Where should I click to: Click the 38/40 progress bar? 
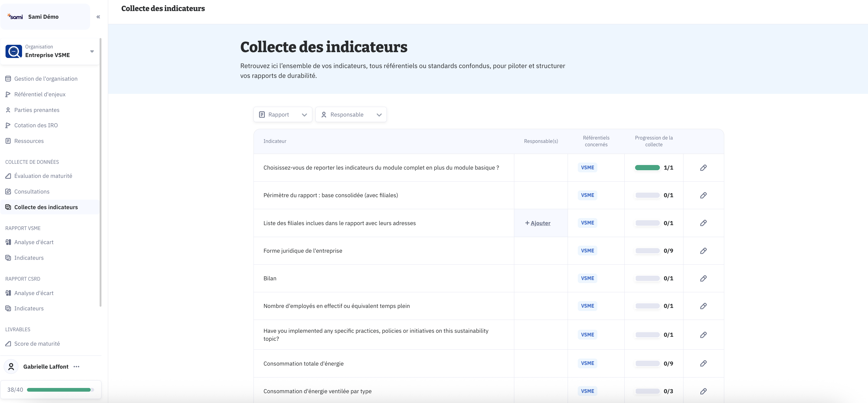pyautogui.click(x=59, y=390)
